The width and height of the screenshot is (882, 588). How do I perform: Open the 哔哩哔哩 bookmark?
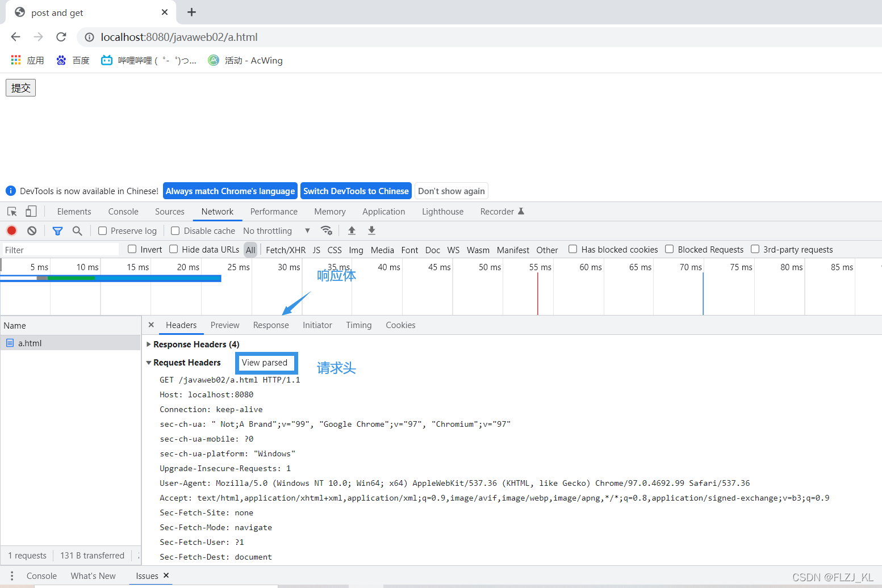(149, 60)
